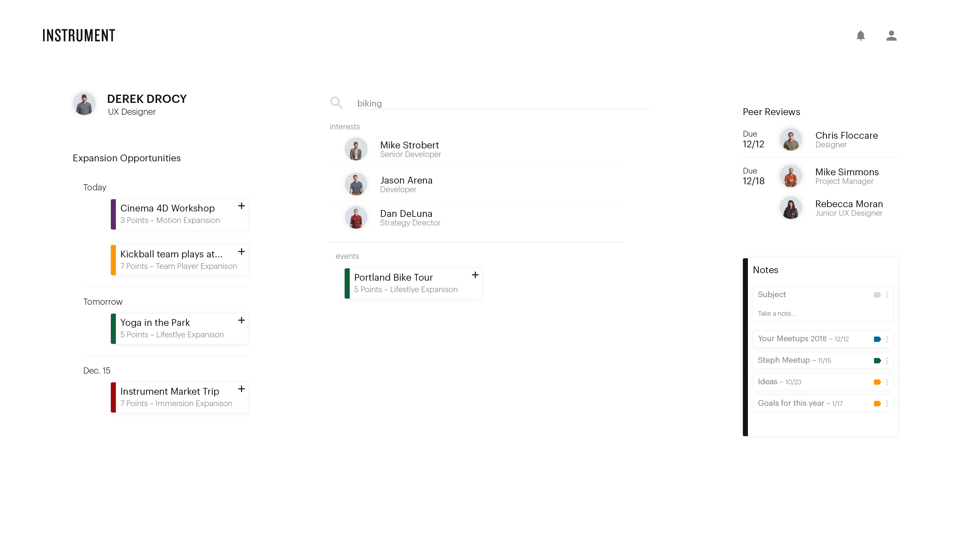Toggle three-dot menu for Ideas note
Viewport: 980px width, 551px height.
tap(889, 382)
